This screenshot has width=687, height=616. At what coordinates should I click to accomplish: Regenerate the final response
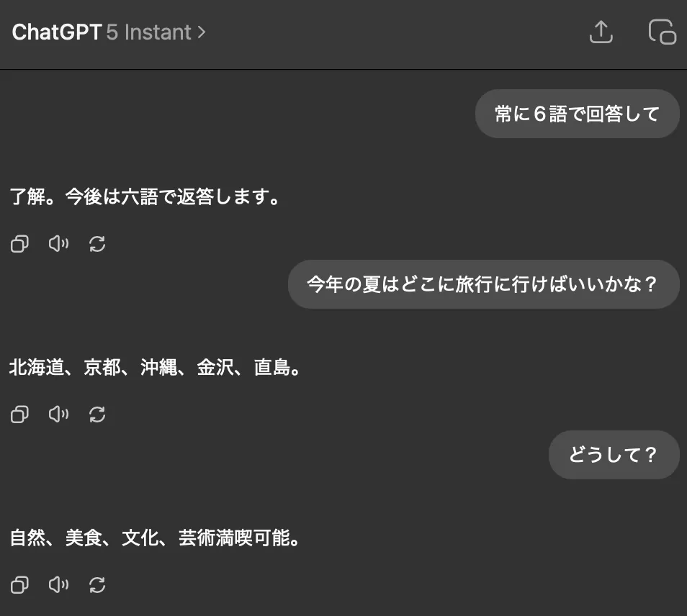tap(97, 584)
